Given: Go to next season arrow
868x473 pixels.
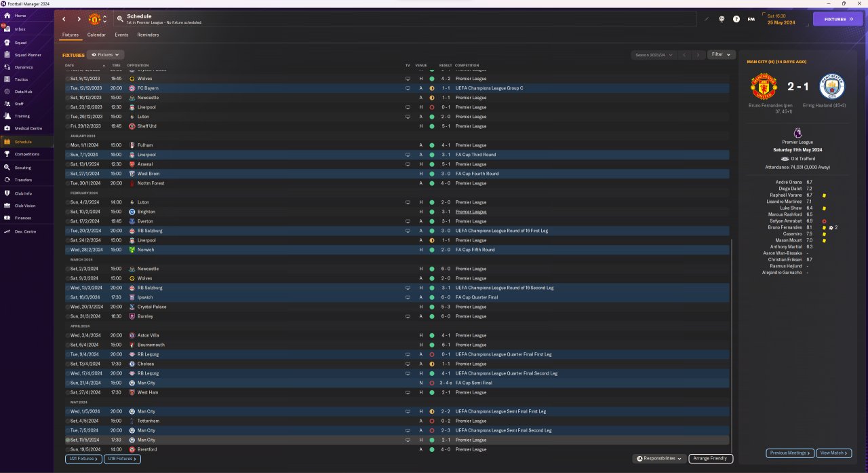Looking at the screenshot, I should [x=698, y=54].
